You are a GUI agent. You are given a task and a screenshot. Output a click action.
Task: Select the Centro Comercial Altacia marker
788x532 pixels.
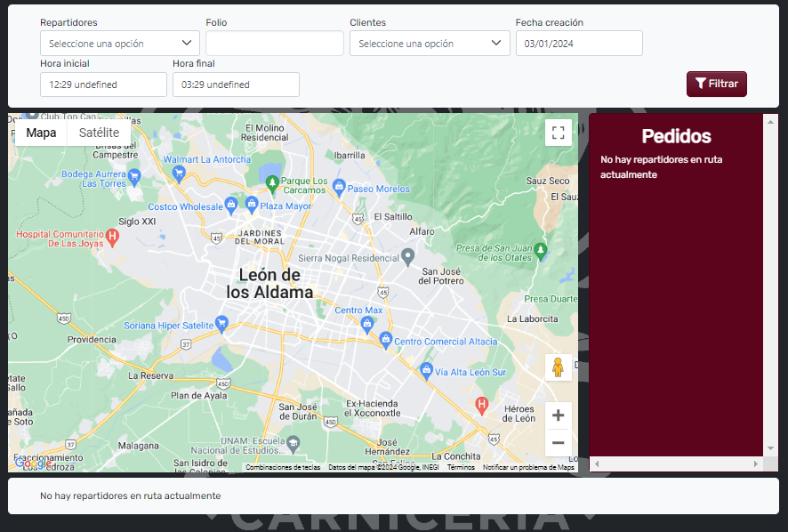[385, 340]
